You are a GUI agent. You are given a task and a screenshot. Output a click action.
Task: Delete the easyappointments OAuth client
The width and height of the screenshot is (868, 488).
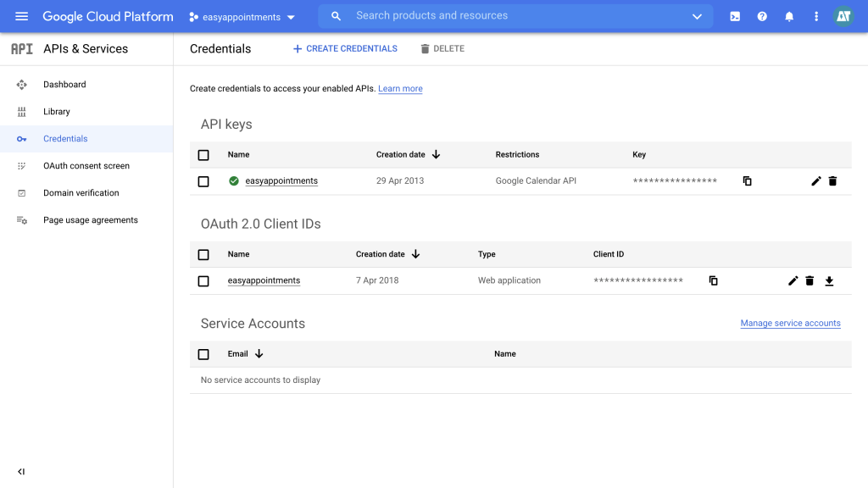tap(810, 280)
